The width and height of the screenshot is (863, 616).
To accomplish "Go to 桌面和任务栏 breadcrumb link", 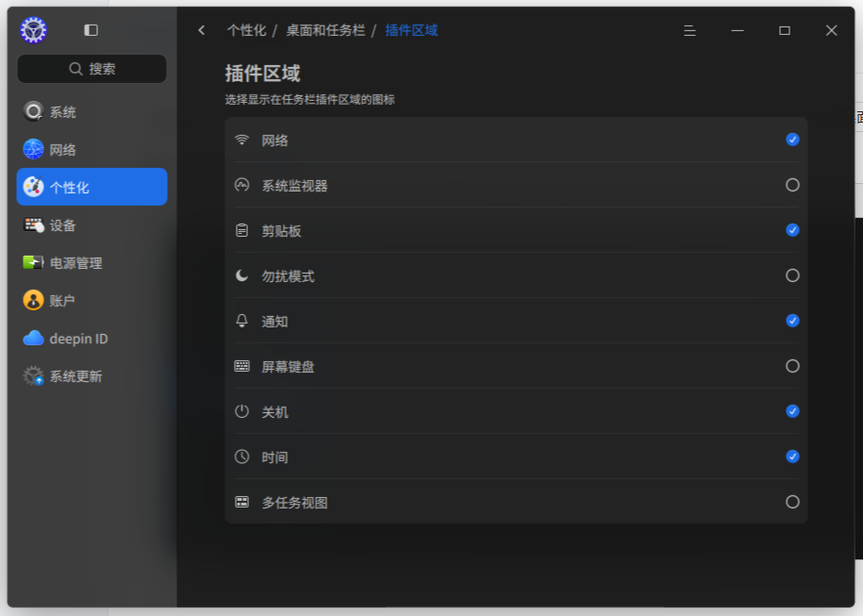I will [x=325, y=30].
